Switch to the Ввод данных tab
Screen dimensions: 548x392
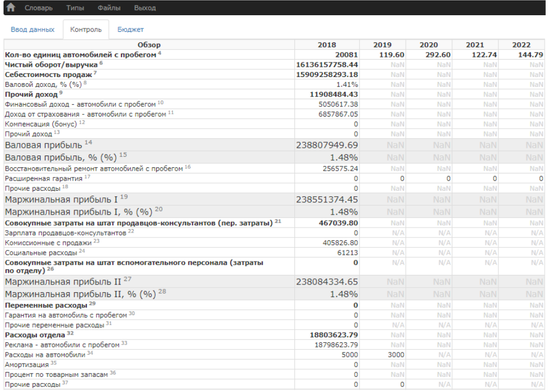[x=32, y=30]
